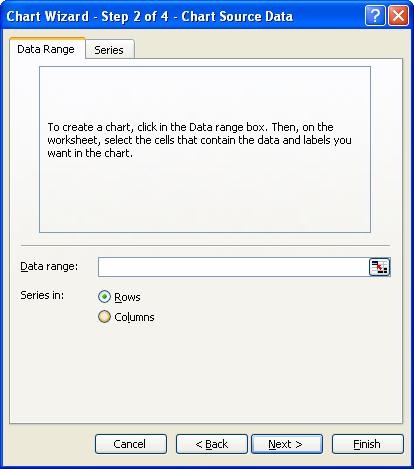Click the "Columns" option text
This screenshot has height=469, width=414.
coord(134,317)
